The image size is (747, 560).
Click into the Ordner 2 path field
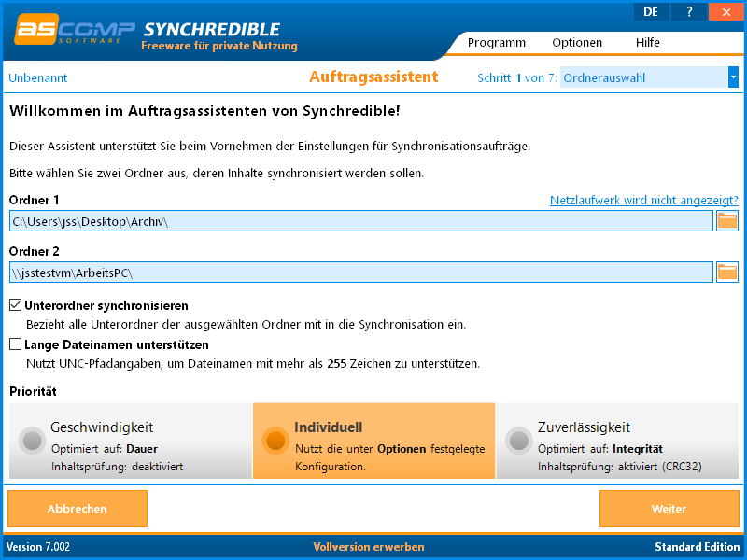[361, 272]
